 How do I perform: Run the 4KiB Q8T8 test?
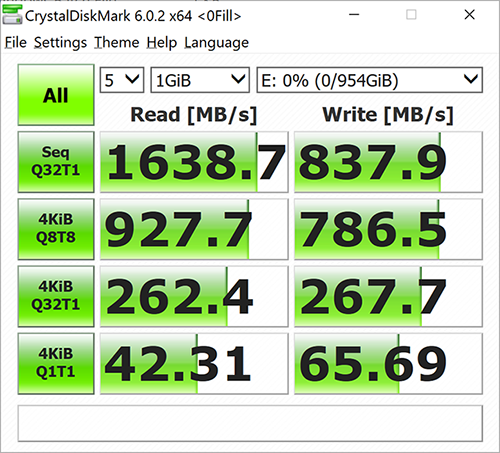(56, 229)
